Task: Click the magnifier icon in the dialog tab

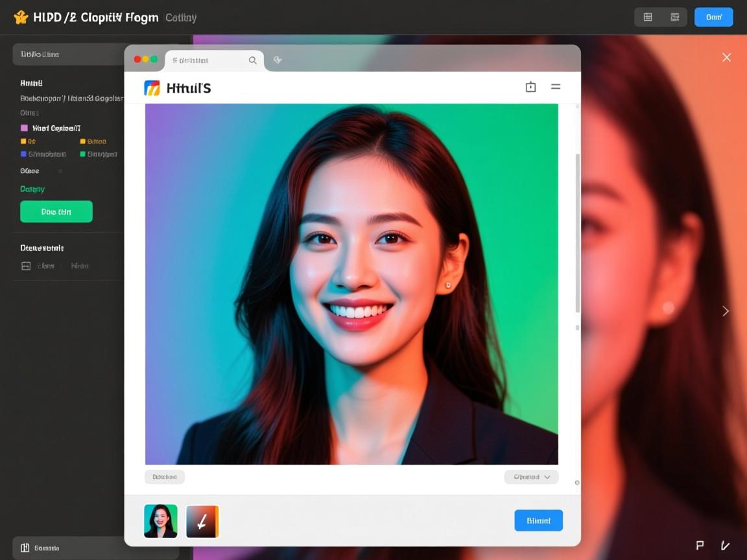Action: 253,60
